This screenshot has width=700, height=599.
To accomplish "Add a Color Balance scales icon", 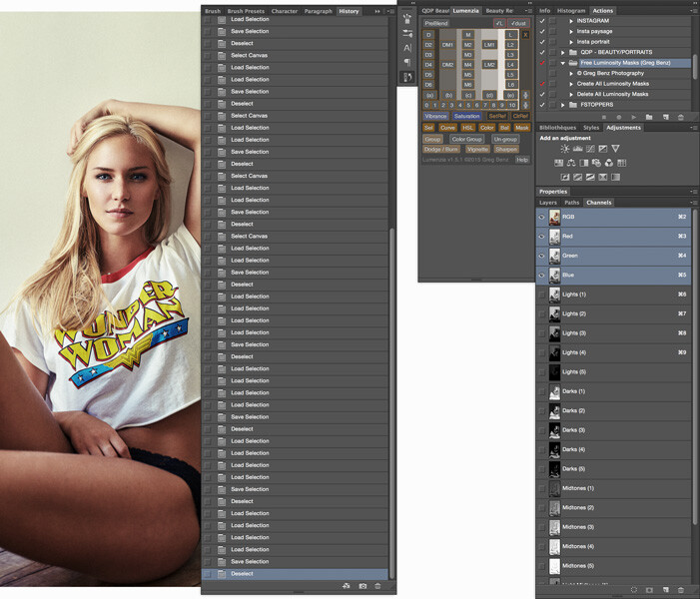I will (571, 163).
